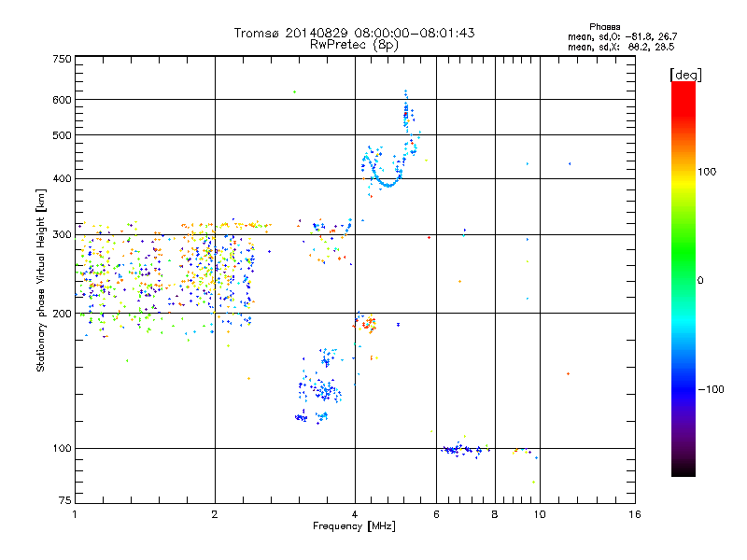Click the 'Frequency [MHz]' axis label
Viewport: 747px width, 560px height.
pyautogui.click(x=354, y=526)
